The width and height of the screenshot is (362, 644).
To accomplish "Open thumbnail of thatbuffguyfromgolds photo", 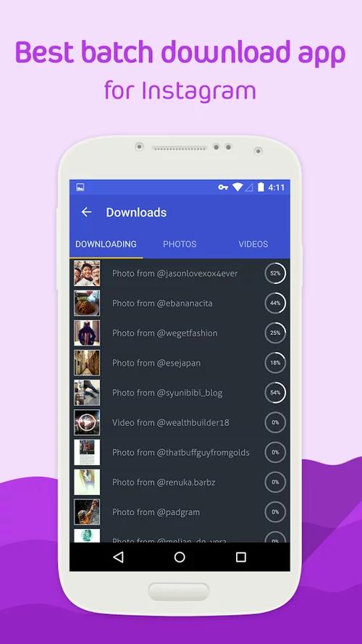I will click(87, 452).
